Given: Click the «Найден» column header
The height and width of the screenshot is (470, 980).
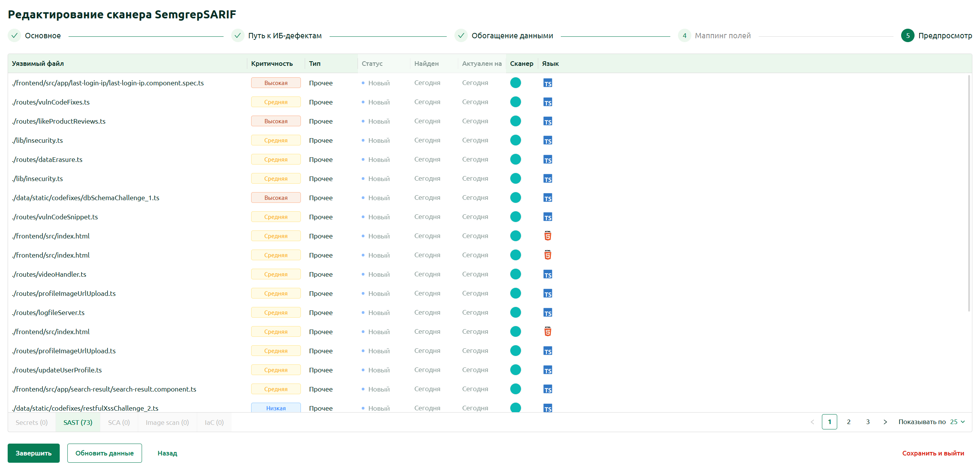Looking at the screenshot, I should tap(434, 64).
